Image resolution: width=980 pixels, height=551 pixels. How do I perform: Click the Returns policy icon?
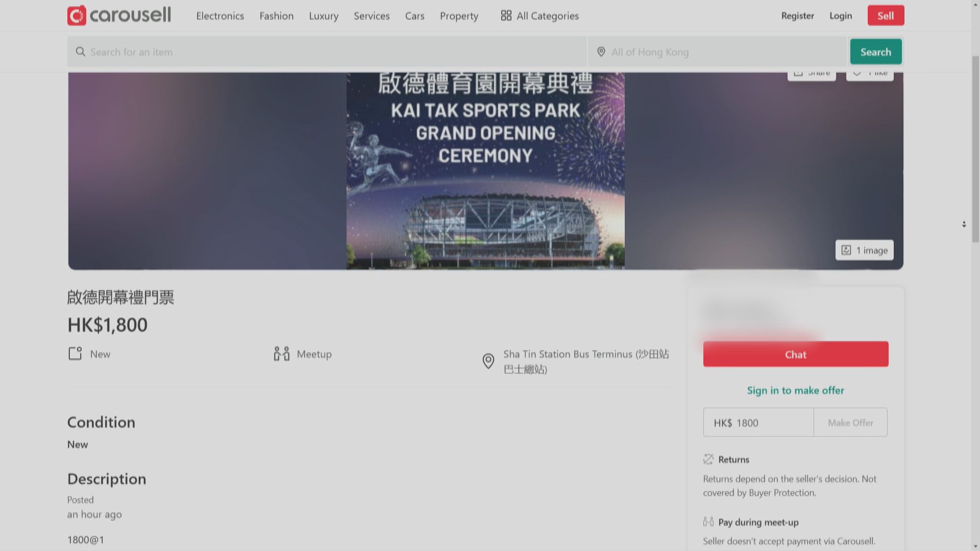tap(708, 460)
